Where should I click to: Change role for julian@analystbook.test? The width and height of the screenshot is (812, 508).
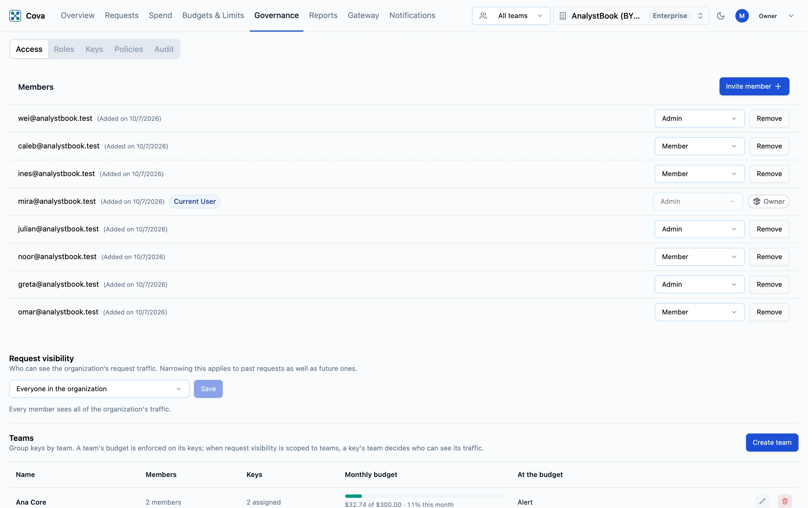pos(700,229)
